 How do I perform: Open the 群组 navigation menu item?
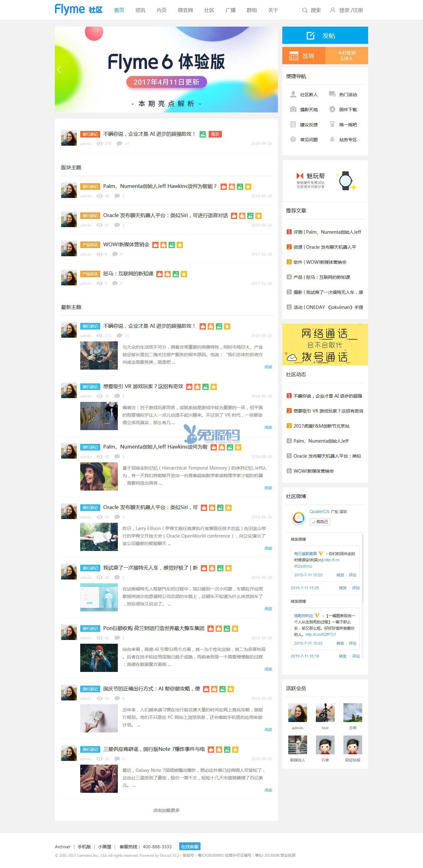click(251, 10)
